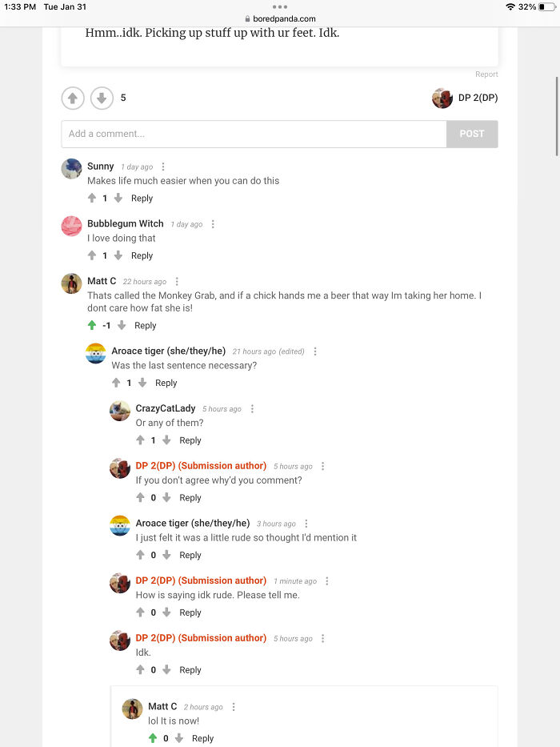Toggle the green upvote on Matt C's 'lol It is now!' reply

click(152, 738)
